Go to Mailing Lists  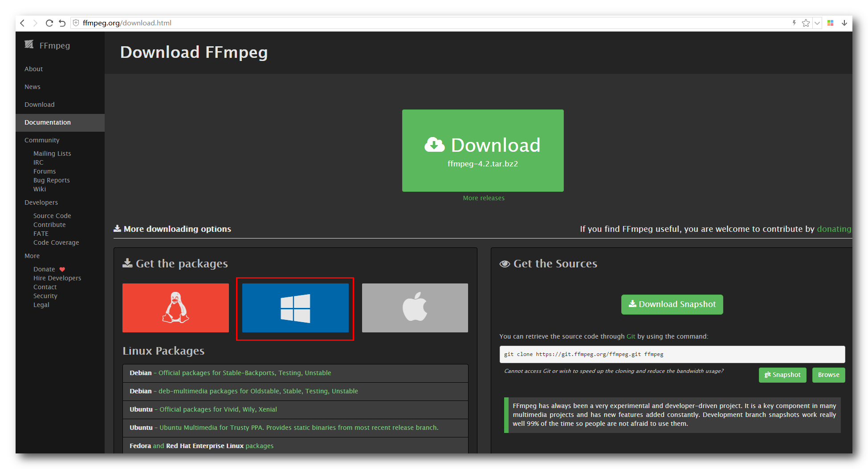tap(52, 154)
